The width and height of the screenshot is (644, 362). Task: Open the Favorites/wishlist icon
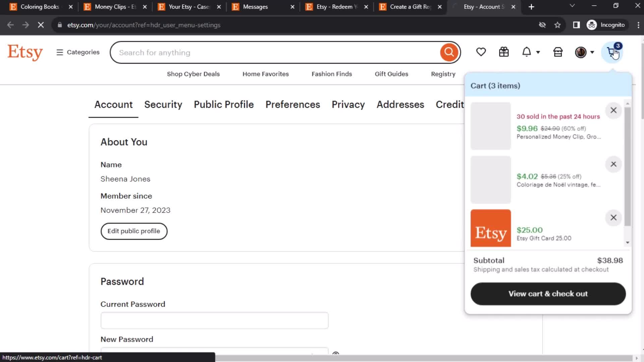(x=481, y=52)
